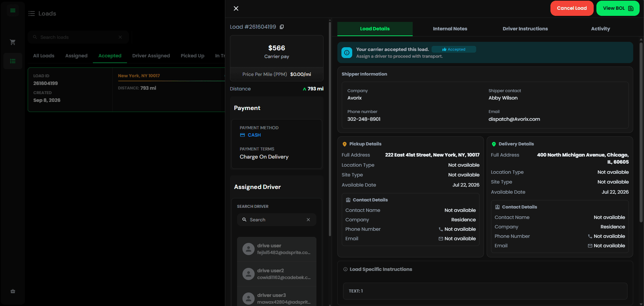
Task: Click the cash payment card icon
Action: pyautogui.click(x=242, y=135)
